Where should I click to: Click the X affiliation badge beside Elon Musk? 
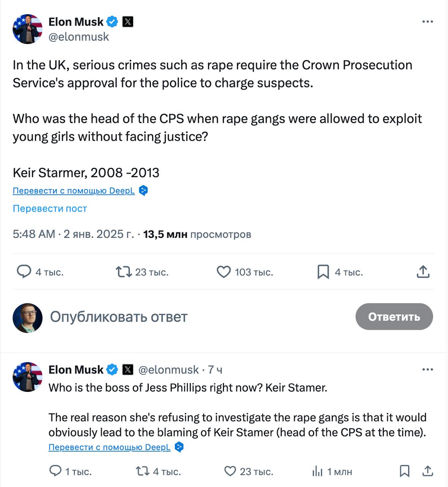[128, 22]
